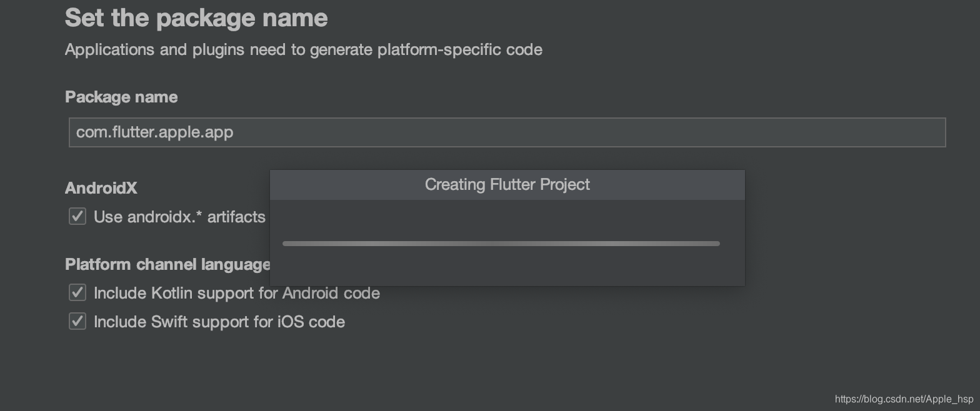Click the word Android in Kotlin option
The image size is (980, 411).
304,293
